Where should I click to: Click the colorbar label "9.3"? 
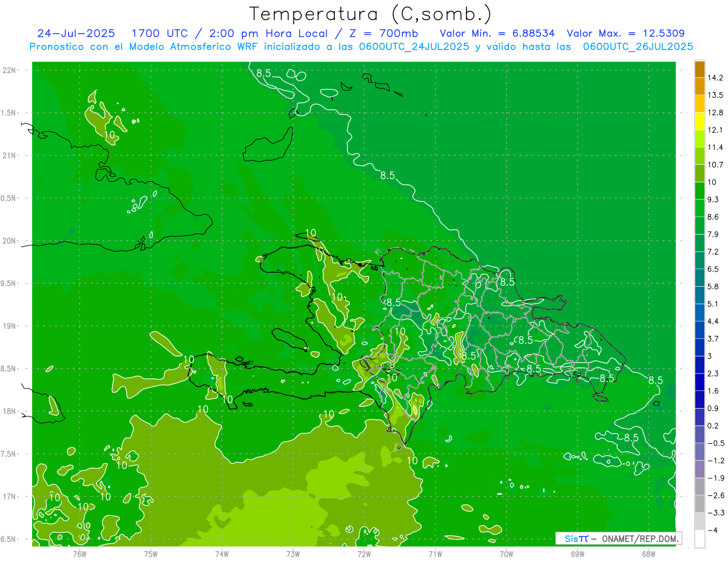pos(713,199)
